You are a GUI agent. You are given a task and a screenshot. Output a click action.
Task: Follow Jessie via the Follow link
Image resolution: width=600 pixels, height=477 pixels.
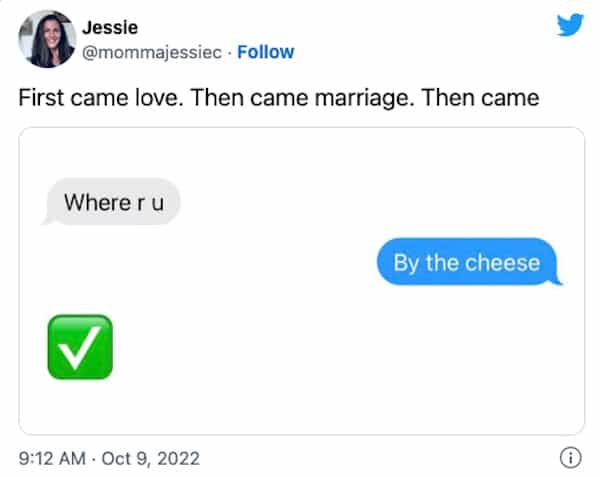(x=266, y=52)
